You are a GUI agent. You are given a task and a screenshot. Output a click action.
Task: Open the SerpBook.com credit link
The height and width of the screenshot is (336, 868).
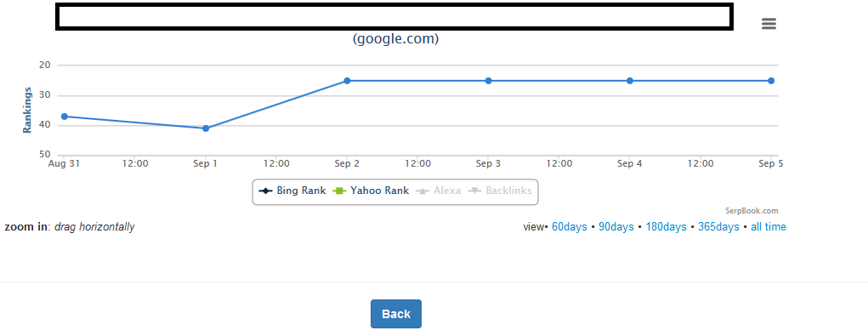(x=752, y=211)
